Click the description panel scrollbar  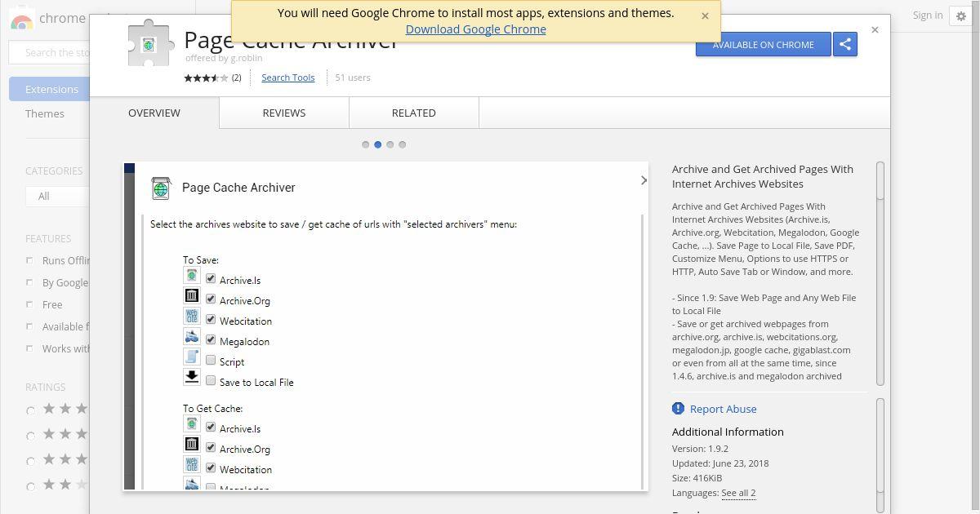pyautogui.click(x=880, y=273)
